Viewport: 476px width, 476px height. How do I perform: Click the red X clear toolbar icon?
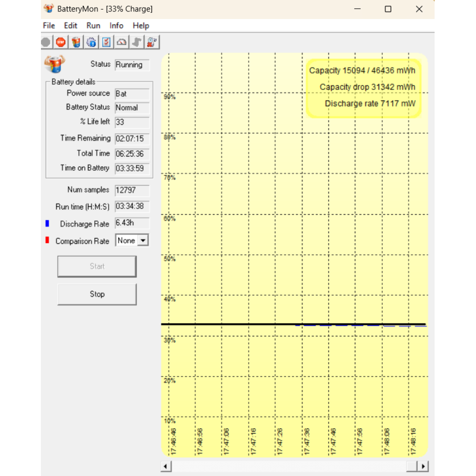click(152, 42)
